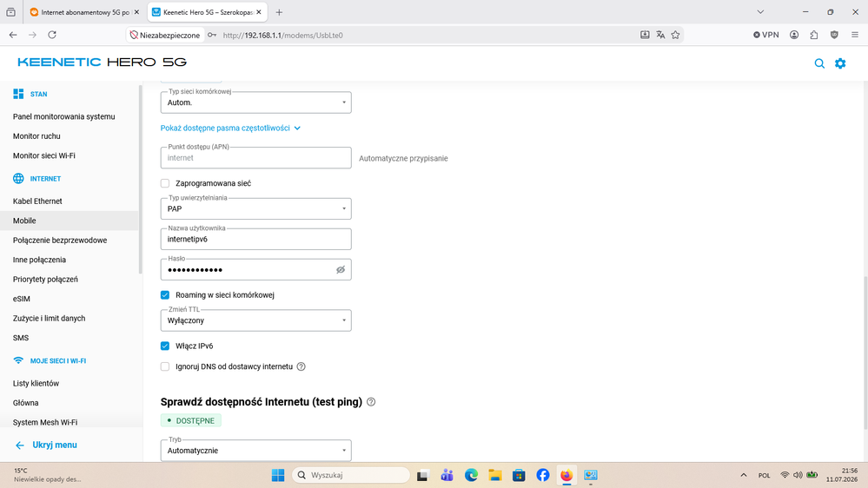Click the Internet globe section icon
The image size is (868, 488).
click(18, 178)
